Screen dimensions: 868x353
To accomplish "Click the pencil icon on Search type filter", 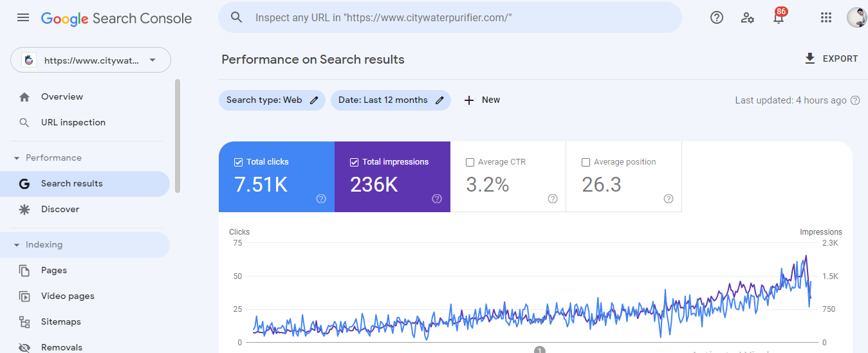I will coord(314,100).
